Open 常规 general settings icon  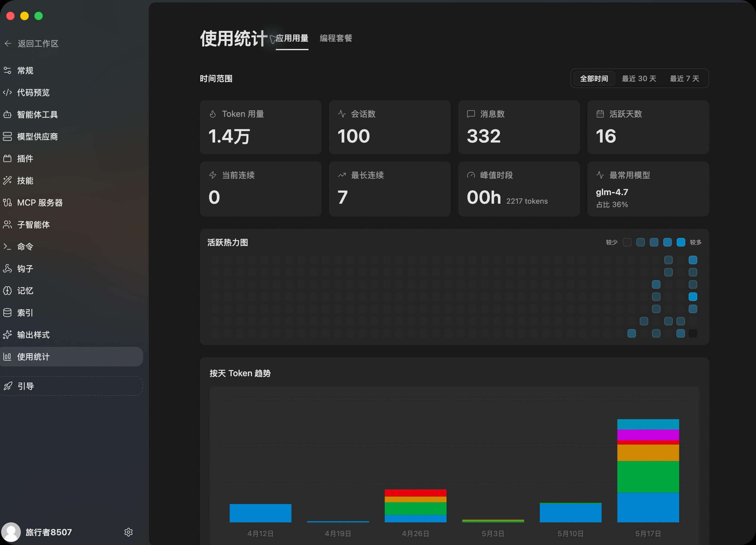coord(7,70)
